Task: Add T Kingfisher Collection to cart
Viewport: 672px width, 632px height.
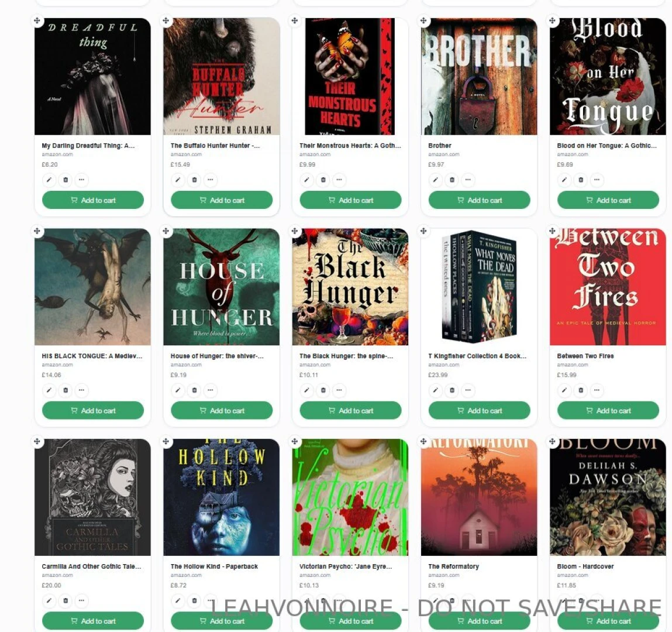Action: (479, 411)
